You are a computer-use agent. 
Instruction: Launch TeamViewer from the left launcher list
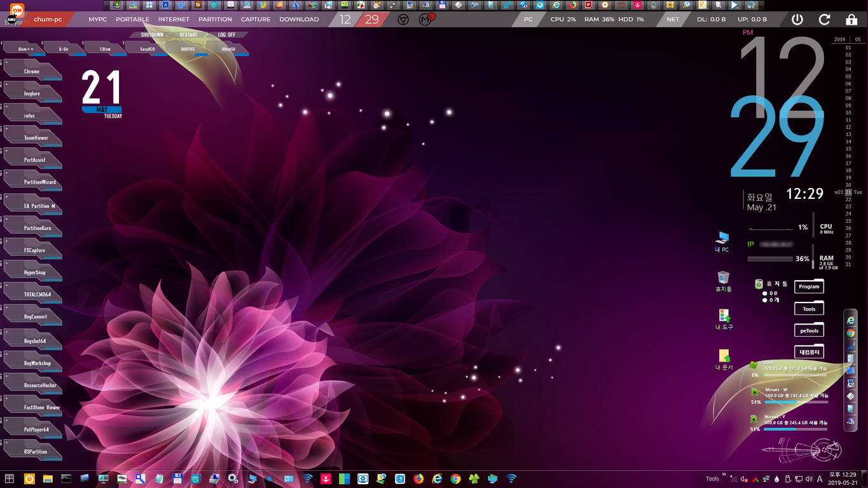[x=32, y=137]
